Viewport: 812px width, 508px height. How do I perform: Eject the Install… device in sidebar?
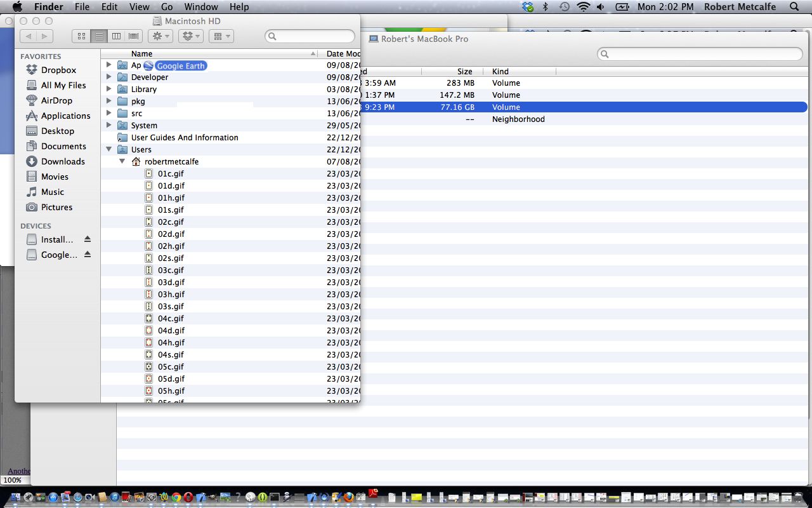click(x=88, y=239)
